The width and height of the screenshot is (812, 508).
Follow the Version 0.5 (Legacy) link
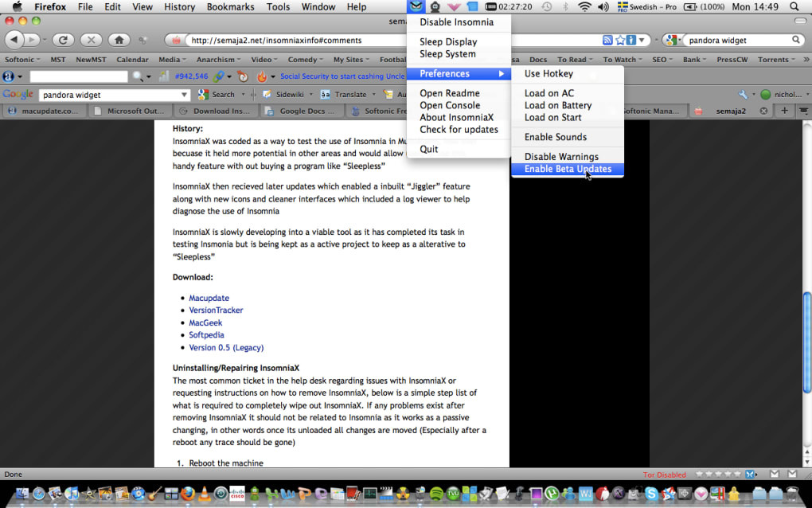226,347
